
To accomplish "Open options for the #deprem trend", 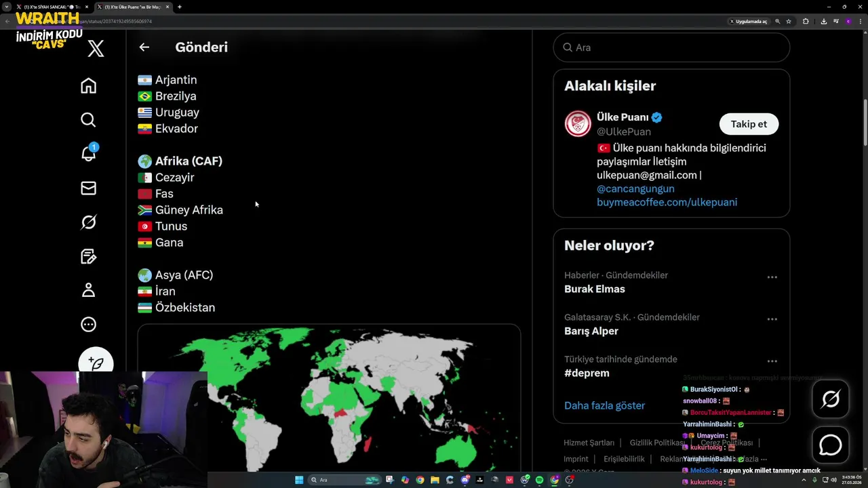I will pos(772,361).
